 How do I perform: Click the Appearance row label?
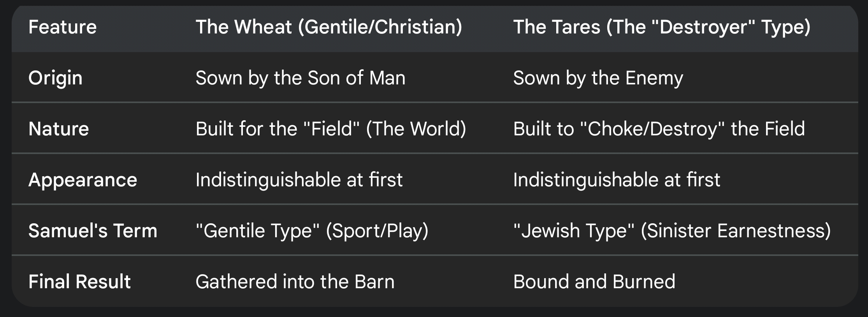coord(83,180)
